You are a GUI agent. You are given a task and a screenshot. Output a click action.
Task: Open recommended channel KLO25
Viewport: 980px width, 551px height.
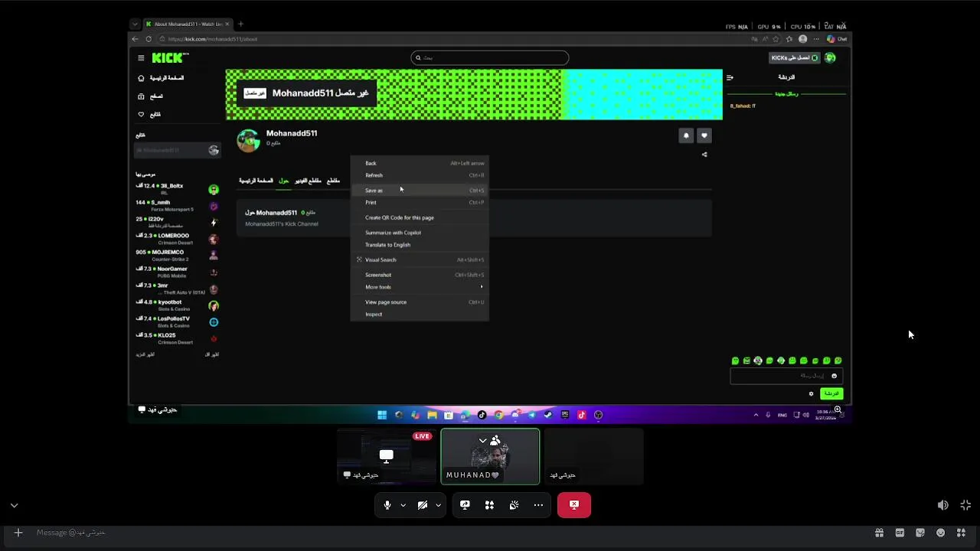(178, 338)
